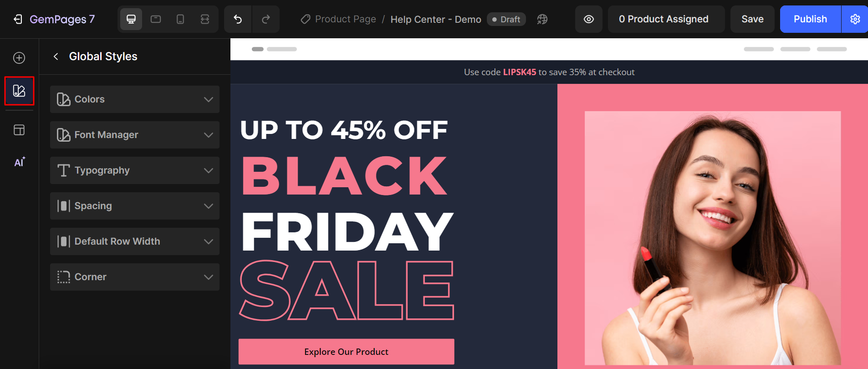Screen dimensions: 868x369
Task: Switch to tablet device view
Action: coord(156,19)
